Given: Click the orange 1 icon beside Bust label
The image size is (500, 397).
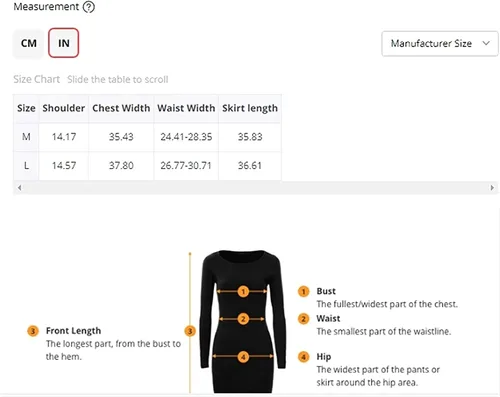Looking at the screenshot, I should (x=303, y=292).
